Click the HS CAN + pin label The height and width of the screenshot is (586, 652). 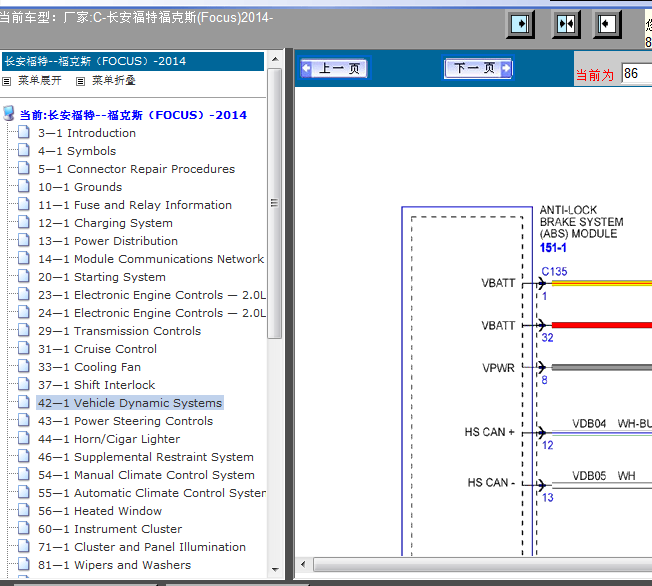490,432
